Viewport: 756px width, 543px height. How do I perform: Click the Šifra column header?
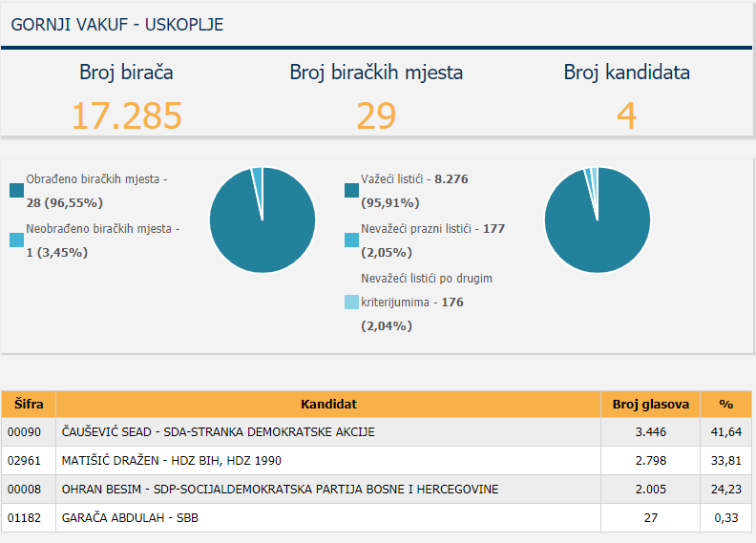tap(29, 404)
